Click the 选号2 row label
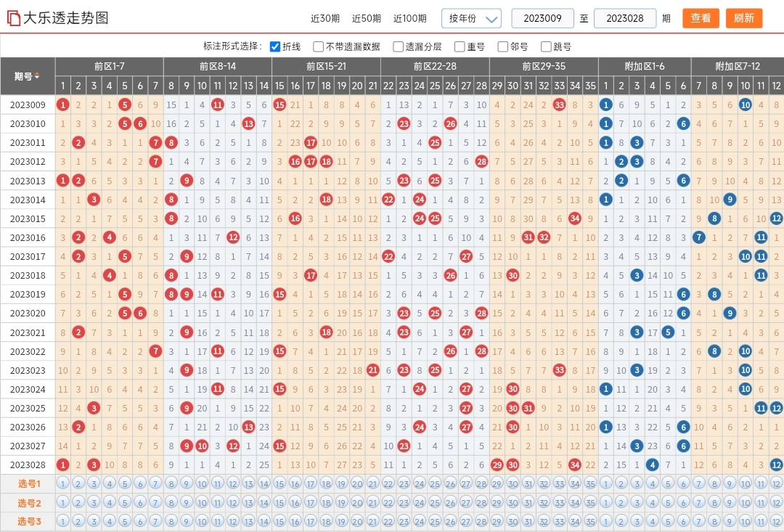This screenshot has width=784, height=532. tap(28, 502)
